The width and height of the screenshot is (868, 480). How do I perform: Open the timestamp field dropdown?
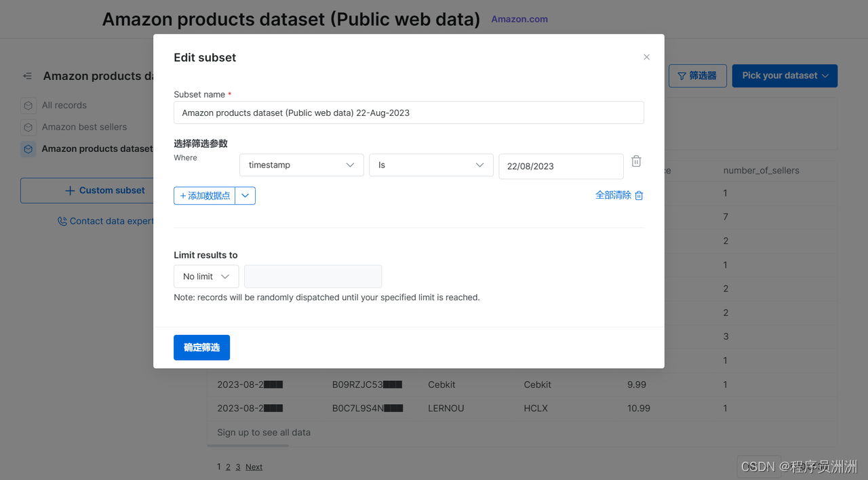tap(301, 165)
